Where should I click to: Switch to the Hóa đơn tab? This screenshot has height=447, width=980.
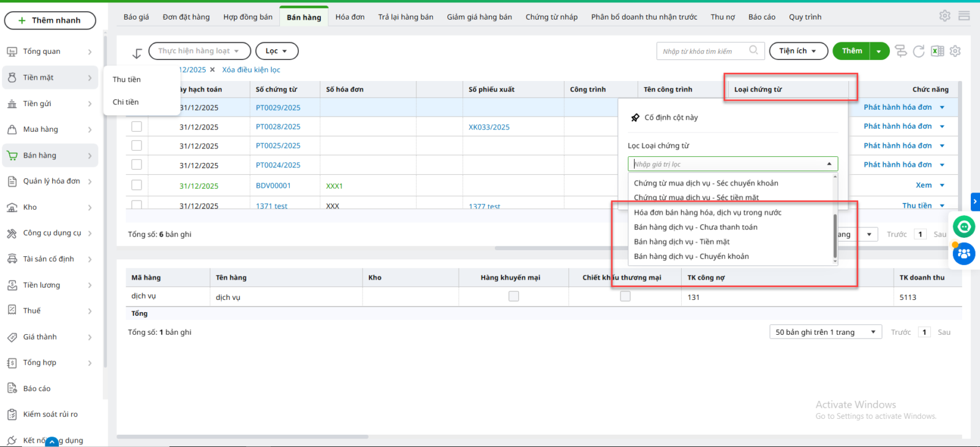click(350, 17)
